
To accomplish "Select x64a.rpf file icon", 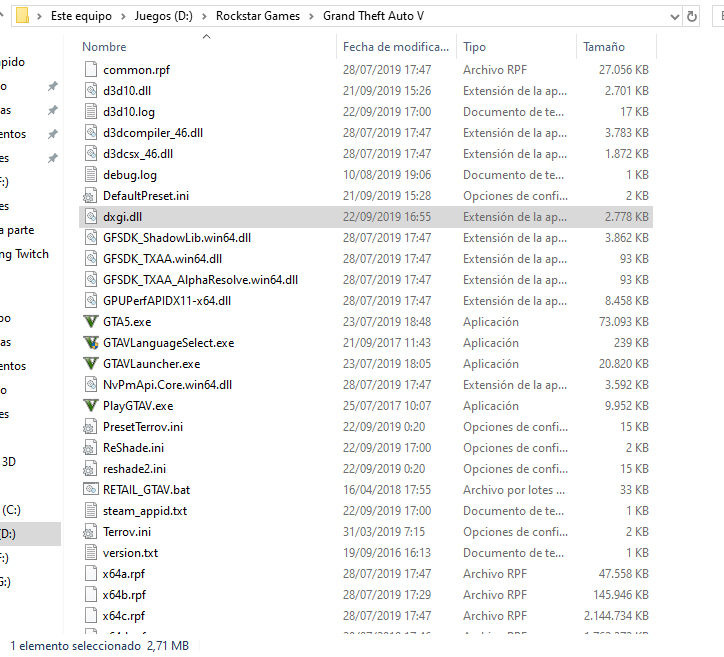I will click(x=91, y=573).
